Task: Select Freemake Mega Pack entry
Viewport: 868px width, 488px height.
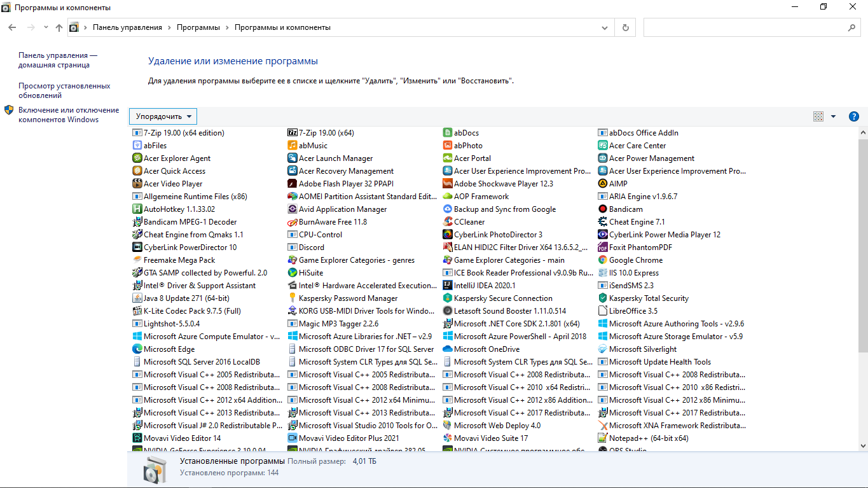Action: [x=174, y=260]
